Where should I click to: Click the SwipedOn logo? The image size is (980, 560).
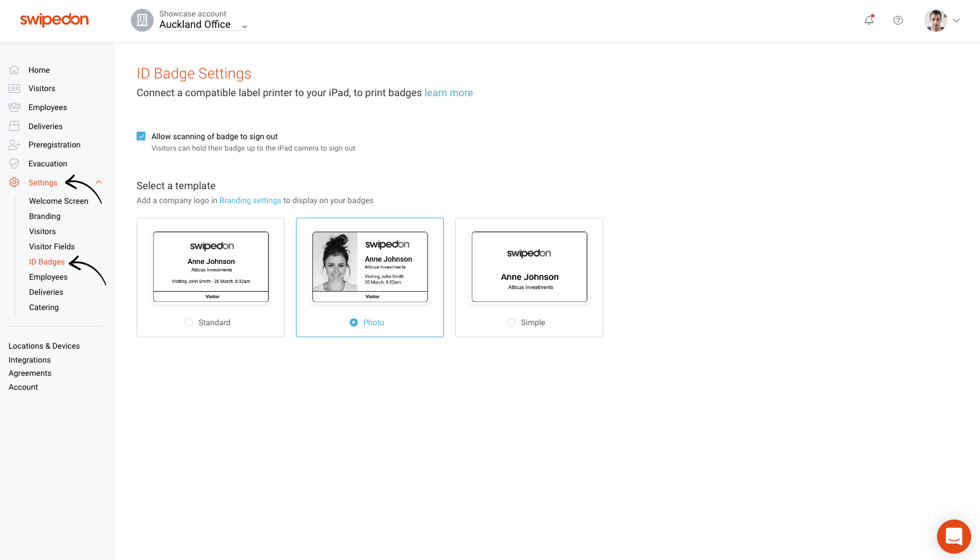(54, 20)
